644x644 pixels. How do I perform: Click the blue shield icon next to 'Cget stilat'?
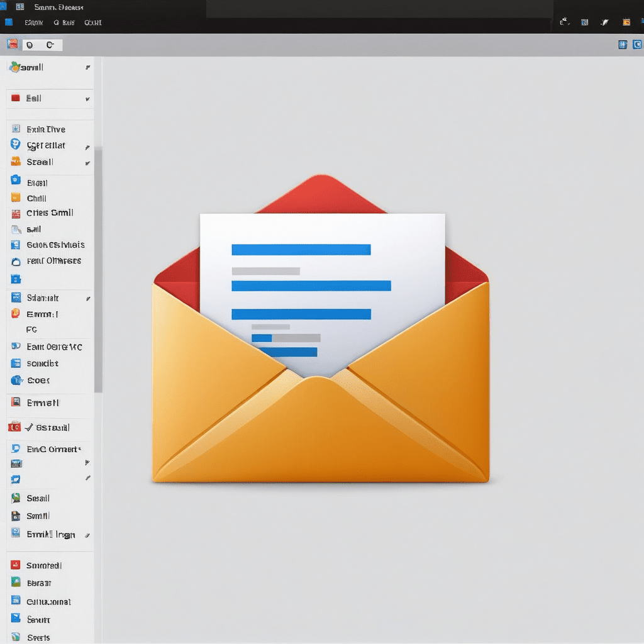pyautogui.click(x=16, y=145)
